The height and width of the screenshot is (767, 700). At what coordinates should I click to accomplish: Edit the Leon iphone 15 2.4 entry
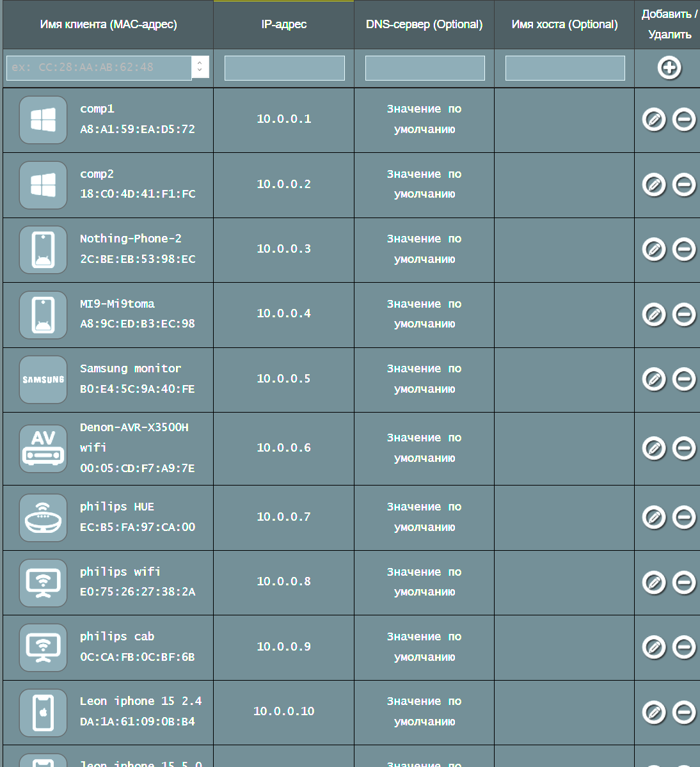point(654,712)
